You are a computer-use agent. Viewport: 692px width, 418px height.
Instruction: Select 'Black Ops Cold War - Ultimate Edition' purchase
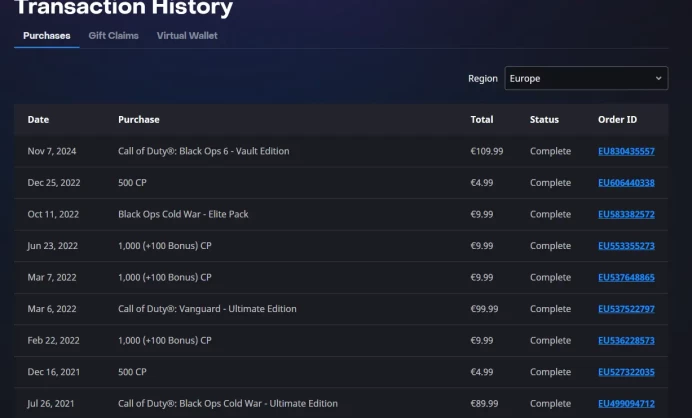[228, 403]
